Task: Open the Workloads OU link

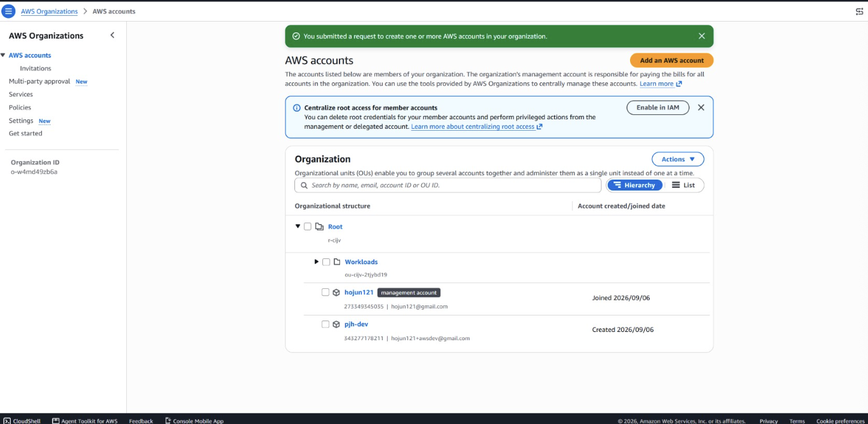Action: [361, 262]
